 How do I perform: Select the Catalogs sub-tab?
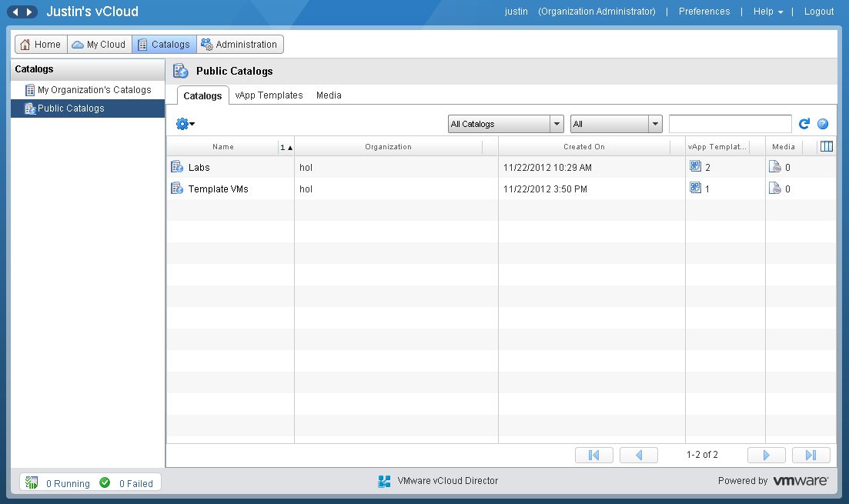(x=202, y=96)
